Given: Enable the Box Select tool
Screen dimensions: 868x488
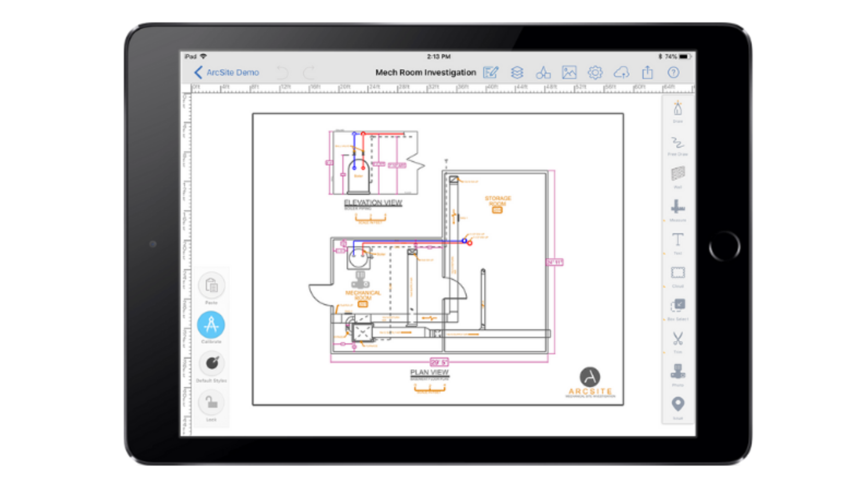Looking at the screenshot, I should click(677, 306).
